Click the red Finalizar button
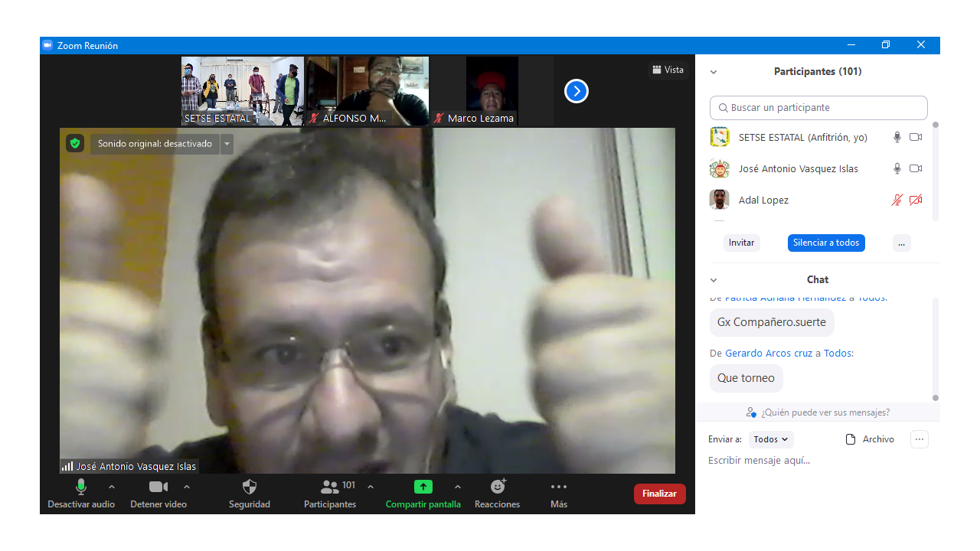Screen dimensions: 980x551 pos(660,494)
